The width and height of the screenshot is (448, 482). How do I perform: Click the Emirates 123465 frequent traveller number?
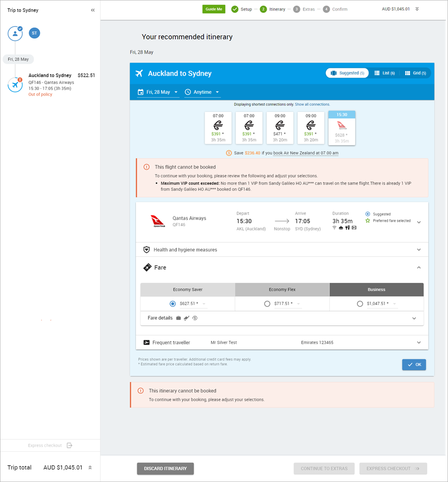pyautogui.click(x=317, y=342)
